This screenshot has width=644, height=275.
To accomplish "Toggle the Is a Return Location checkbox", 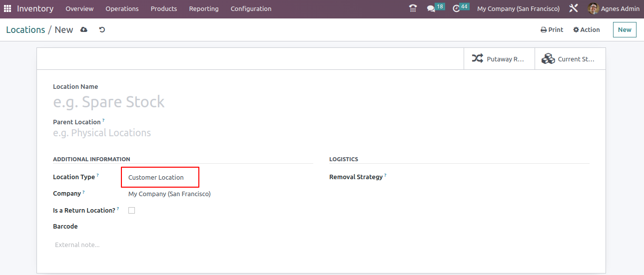I will coord(132,211).
